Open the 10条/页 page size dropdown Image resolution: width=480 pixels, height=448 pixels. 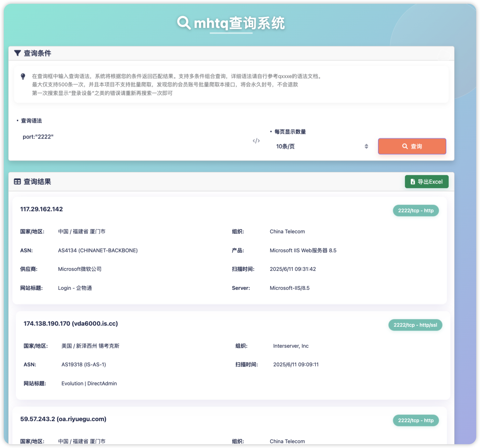click(x=322, y=146)
